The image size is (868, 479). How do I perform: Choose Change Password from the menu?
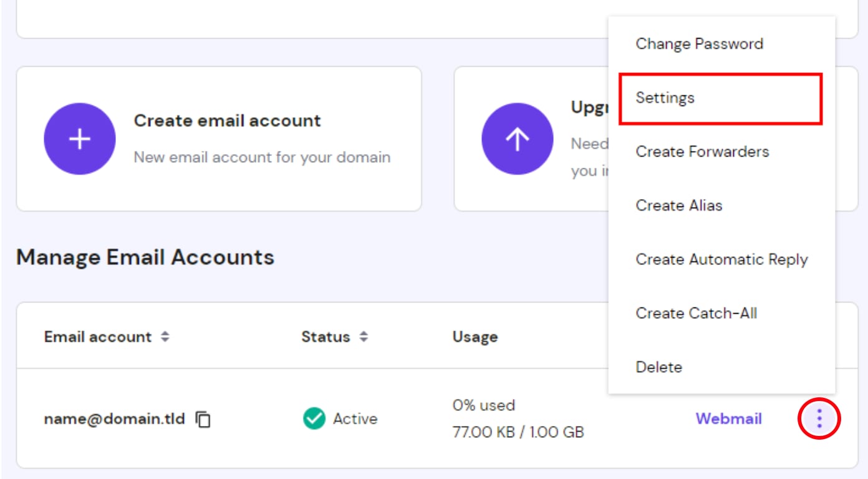coord(699,44)
